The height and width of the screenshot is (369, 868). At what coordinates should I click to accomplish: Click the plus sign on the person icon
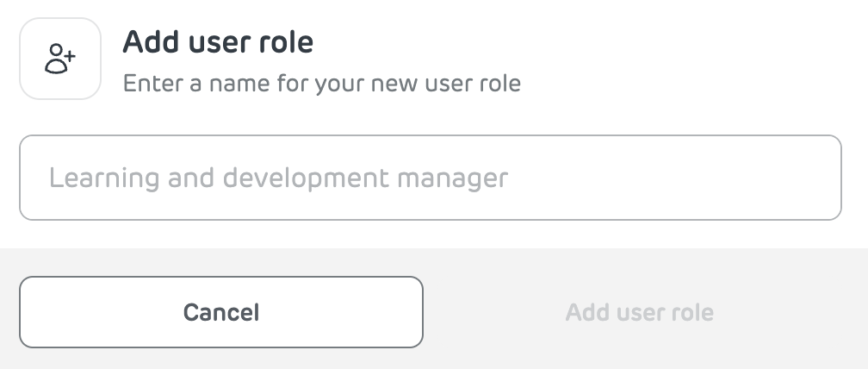69,55
